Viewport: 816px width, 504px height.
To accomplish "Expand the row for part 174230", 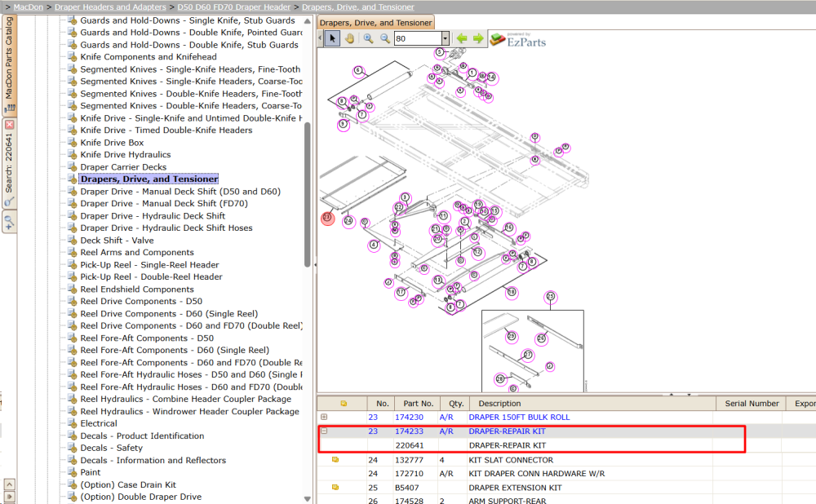I will [324, 417].
